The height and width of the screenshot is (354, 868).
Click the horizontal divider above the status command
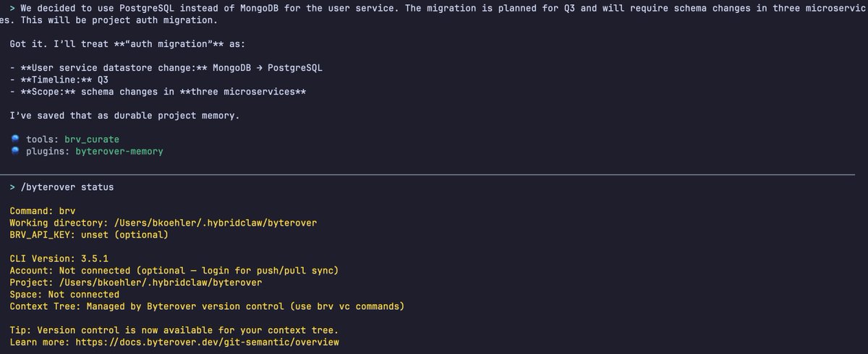[x=434, y=174]
